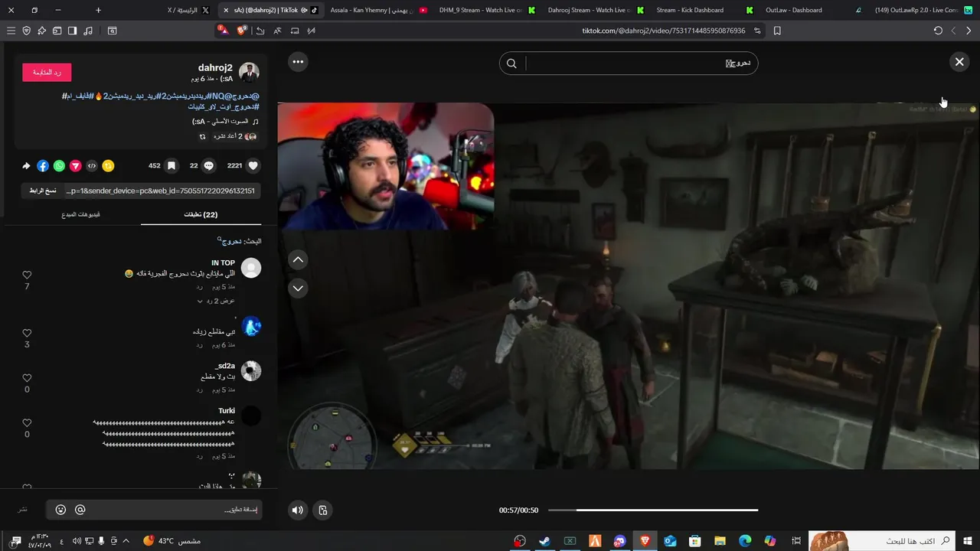The image size is (980, 551).
Task: Toggle the browser sidebar panel icon
Action: click(x=72, y=31)
